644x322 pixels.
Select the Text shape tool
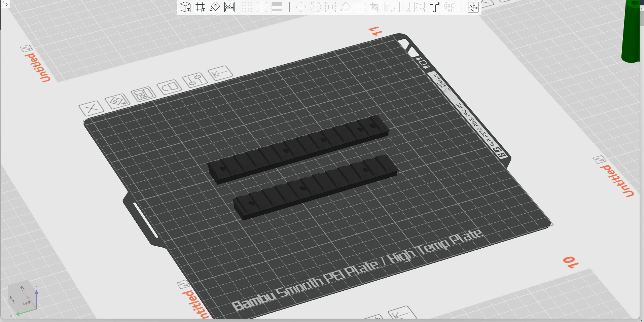click(x=434, y=7)
